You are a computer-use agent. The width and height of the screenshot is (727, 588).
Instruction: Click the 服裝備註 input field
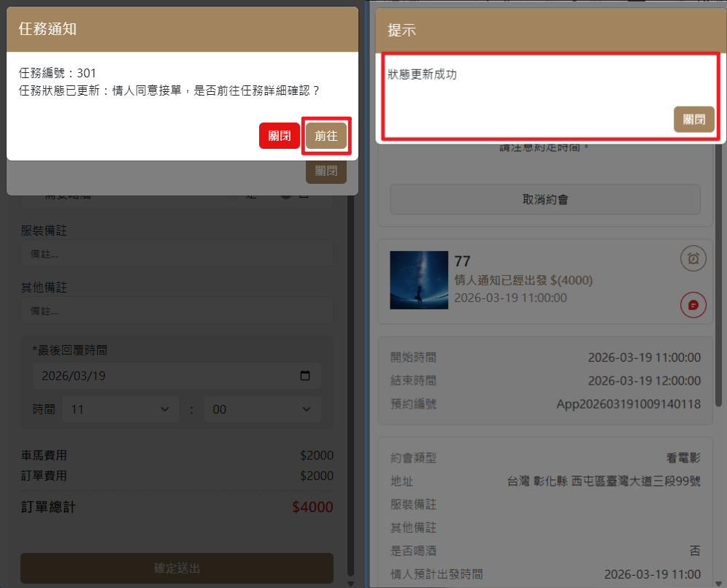coord(177,253)
